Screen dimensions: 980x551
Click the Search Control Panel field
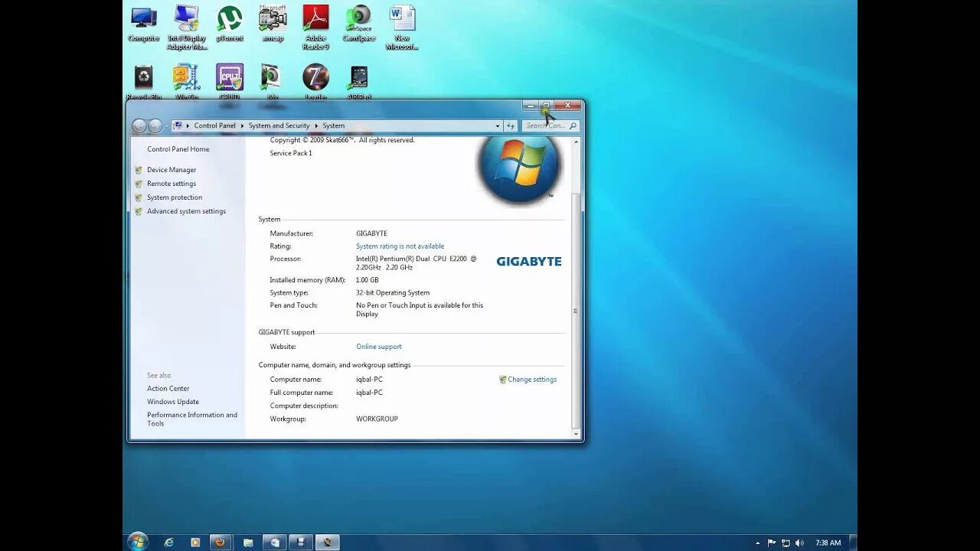pos(550,126)
